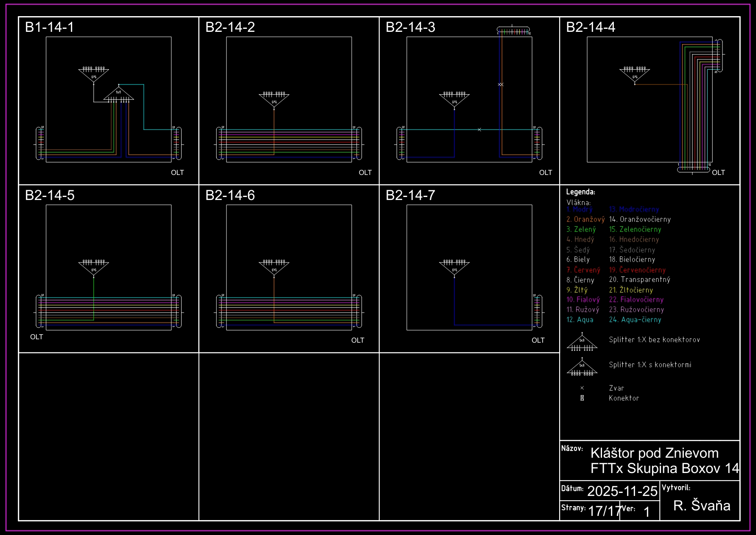Click the '7. Červený' red legend entry
The height and width of the screenshot is (535, 756).
coord(583,270)
